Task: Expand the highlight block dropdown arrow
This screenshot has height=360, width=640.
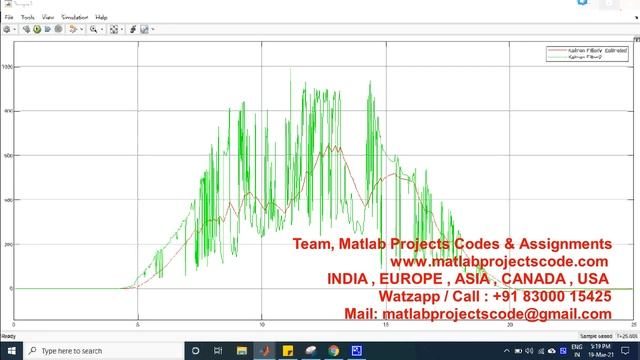Action: 81,29
